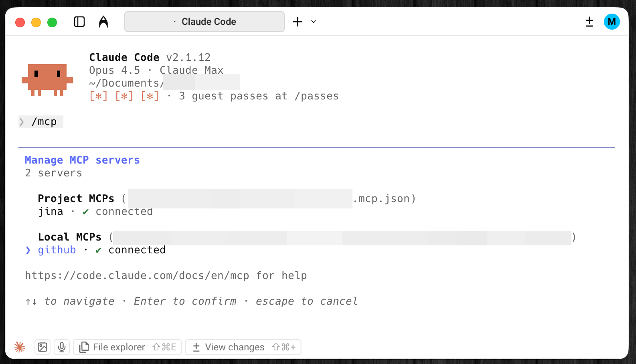
Task: Click the Manage MCP servers heading
Action: [x=82, y=160]
